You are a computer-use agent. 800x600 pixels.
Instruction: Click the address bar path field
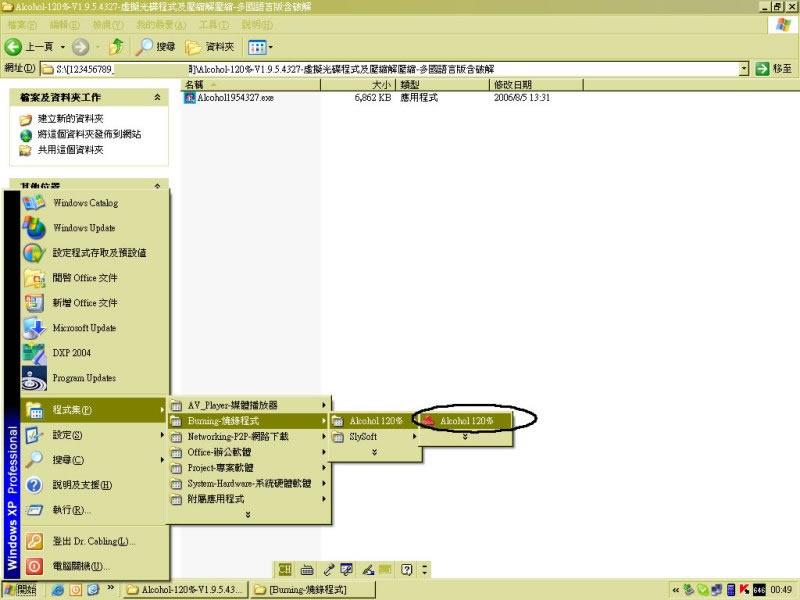pos(390,69)
